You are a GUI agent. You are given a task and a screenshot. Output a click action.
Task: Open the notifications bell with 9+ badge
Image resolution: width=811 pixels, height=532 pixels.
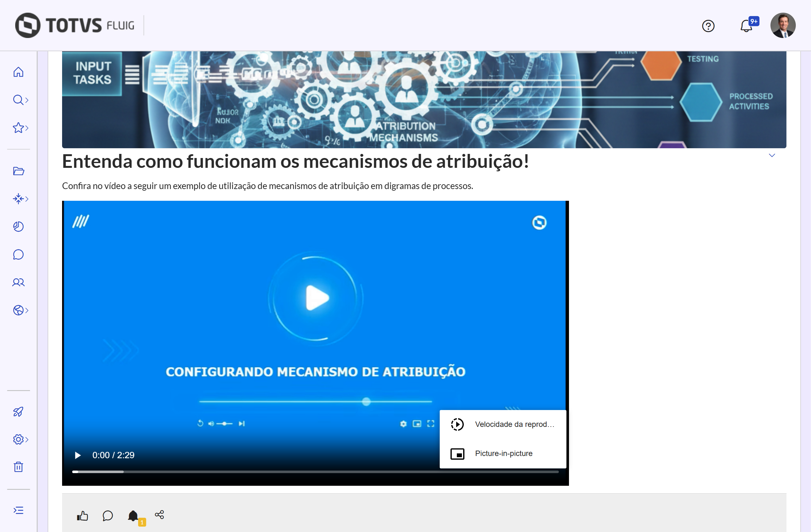746,26
